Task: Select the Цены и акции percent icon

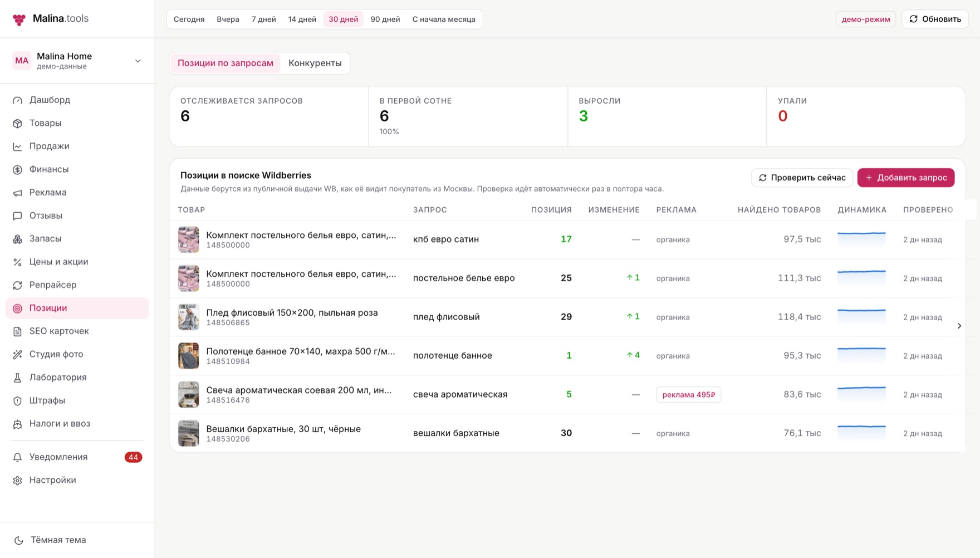Action: click(18, 262)
